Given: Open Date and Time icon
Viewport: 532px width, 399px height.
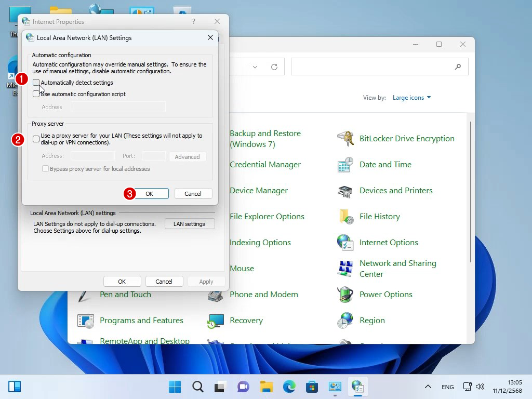Looking at the screenshot, I should pos(345,165).
